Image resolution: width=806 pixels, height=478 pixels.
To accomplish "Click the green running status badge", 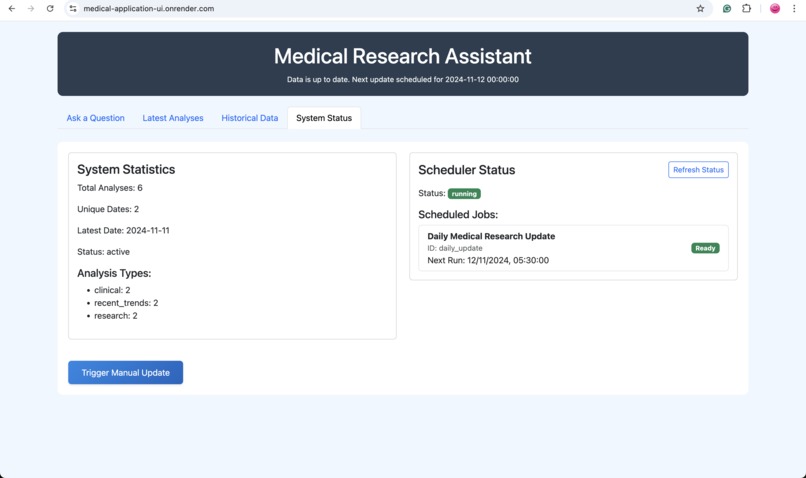I will point(464,194).
